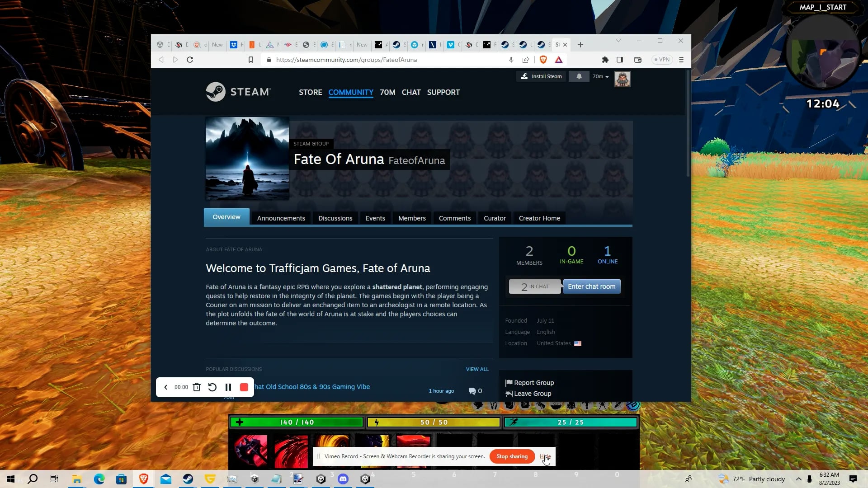Open Steam notifications via the bell icon
The width and height of the screenshot is (868, 488).
[x=579, y=76]
